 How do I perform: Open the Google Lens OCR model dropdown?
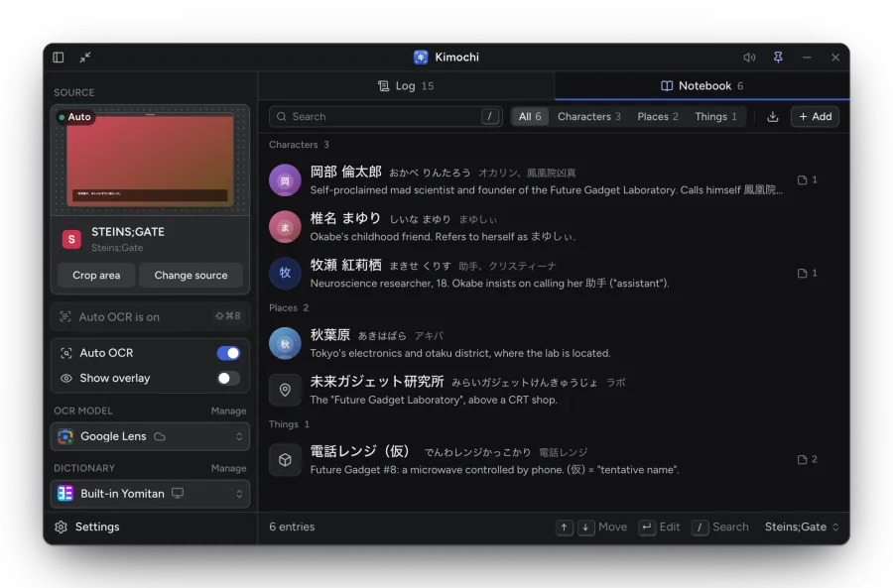151,436
